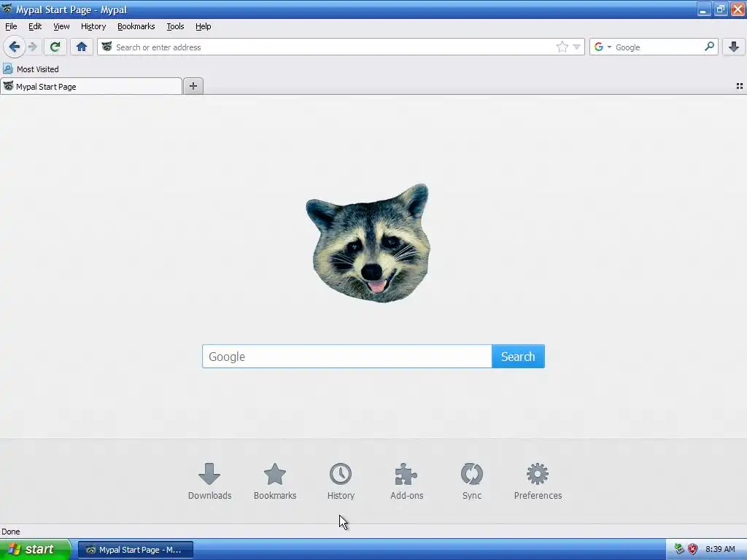Click the raccoon site identity icon in address bar
The height and width of the screenshot is (560, 747).
(x=107, y=47)
